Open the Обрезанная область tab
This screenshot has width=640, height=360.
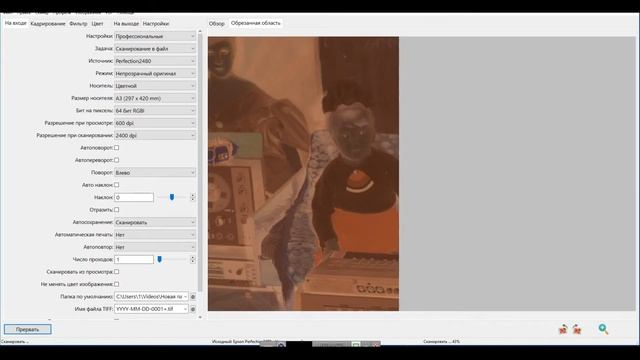click(x=256, y=23)
